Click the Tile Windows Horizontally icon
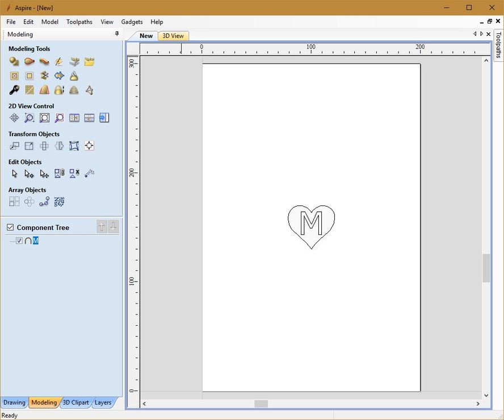 (x=89, y=118)
